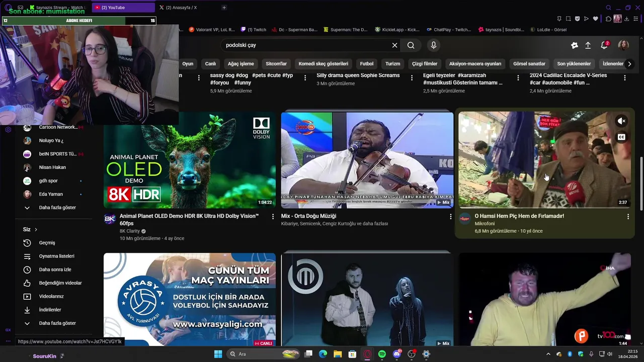Switch to the Anasayfa / X tab

(x=180, y=8)
